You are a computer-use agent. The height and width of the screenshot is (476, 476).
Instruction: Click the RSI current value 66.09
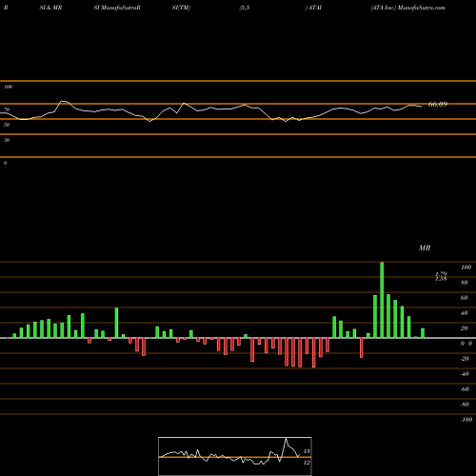(438, 104)
